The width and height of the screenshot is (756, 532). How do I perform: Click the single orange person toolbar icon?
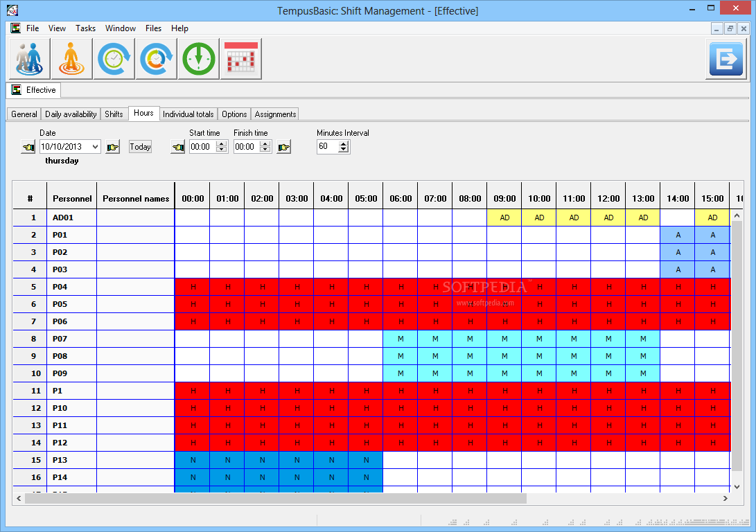pyautogui.click(x=71, y=59)
